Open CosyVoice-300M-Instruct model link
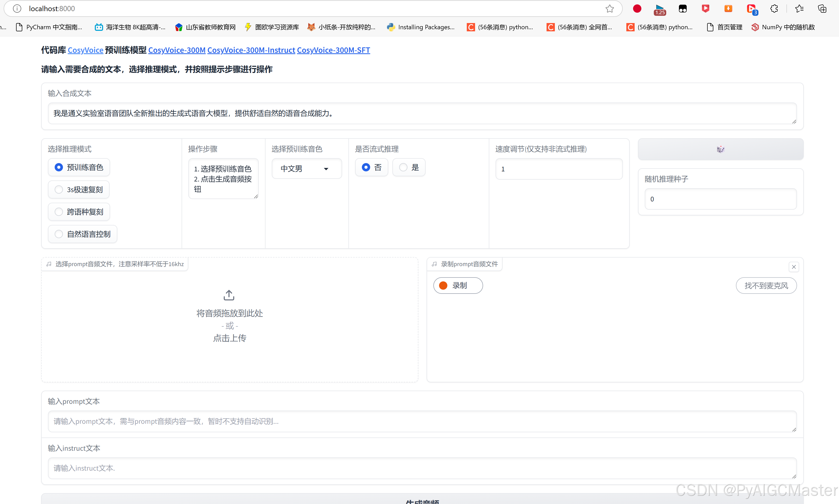 tap(251, 50)
